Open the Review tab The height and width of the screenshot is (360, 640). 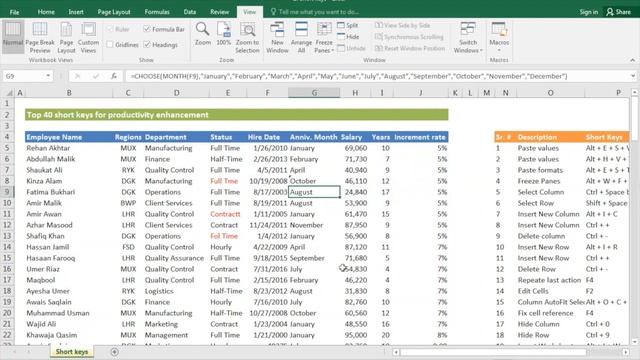[x=220, y=12]
